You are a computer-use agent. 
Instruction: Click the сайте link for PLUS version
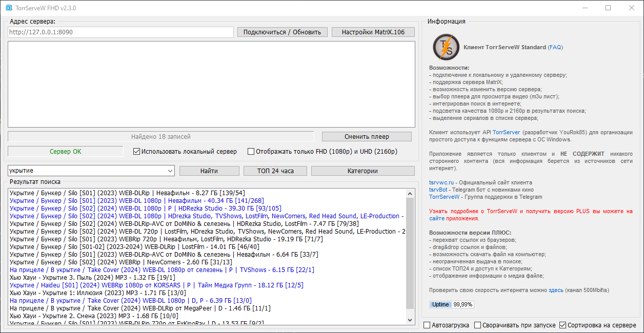(x=437, y=218)
